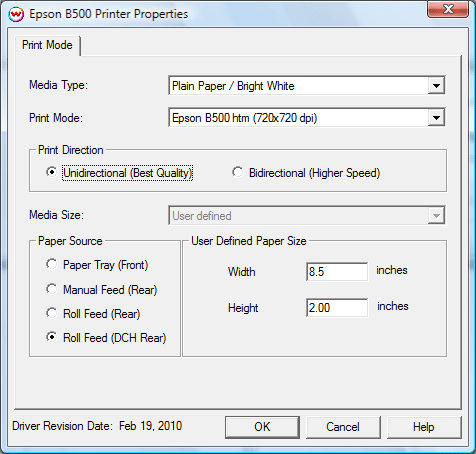Click the Cancel button
Screen dimensions: 476x454
point(343,427)
